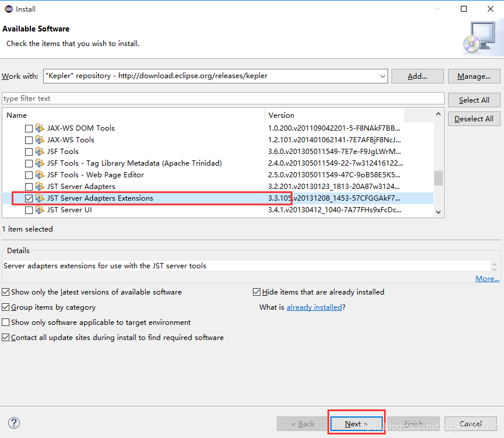Select the JST Server UI row text
The width and height of the screenshot is (504, 438).
(69, 210)
